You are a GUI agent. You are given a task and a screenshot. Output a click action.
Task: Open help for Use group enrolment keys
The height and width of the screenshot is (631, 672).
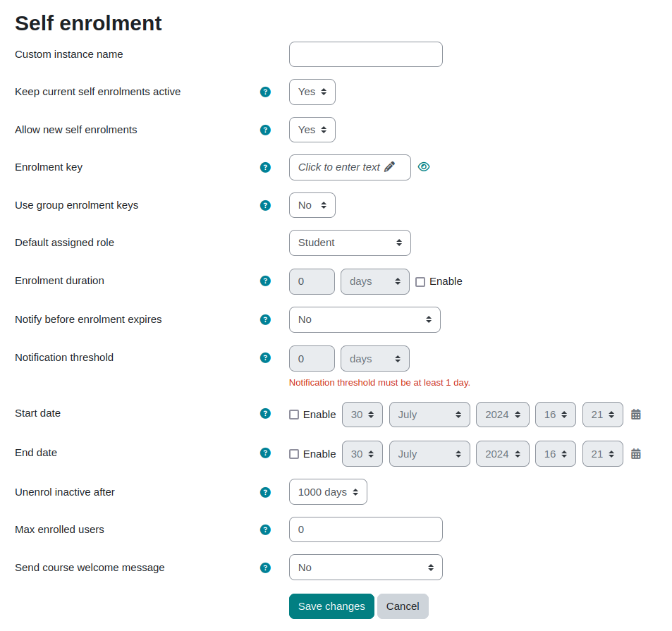(x=265, y=206)
